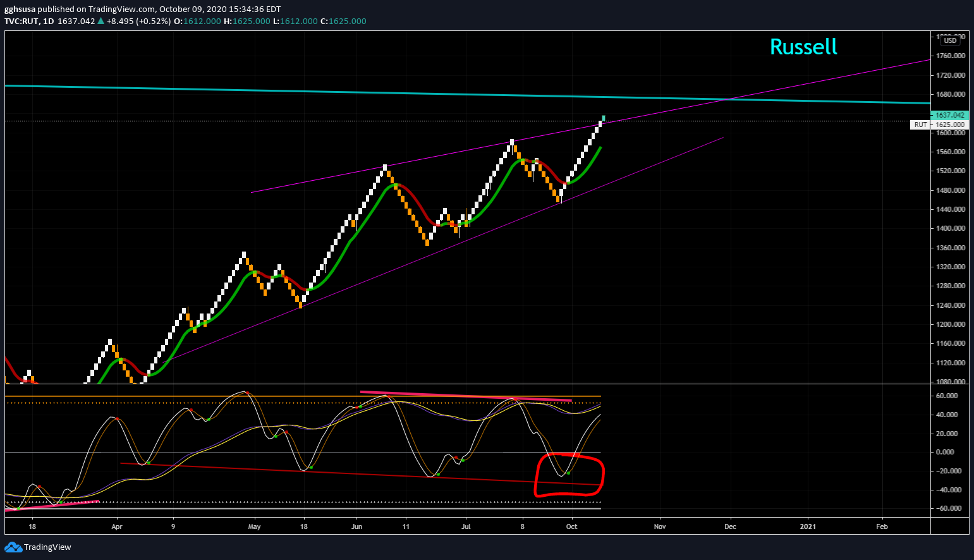Click the RUT symbol tag beside 1625.000

coord(920,125)
